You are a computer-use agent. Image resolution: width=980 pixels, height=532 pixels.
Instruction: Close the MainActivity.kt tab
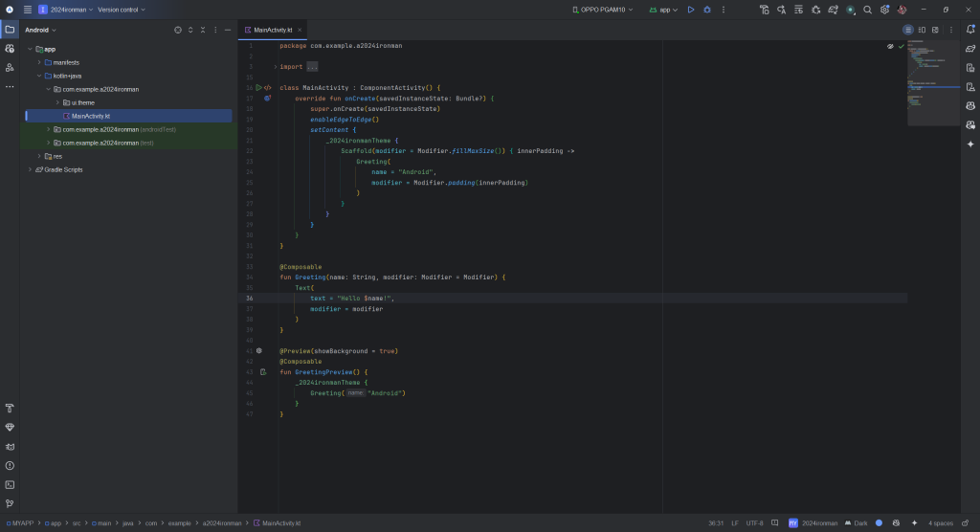pos(300,30)
